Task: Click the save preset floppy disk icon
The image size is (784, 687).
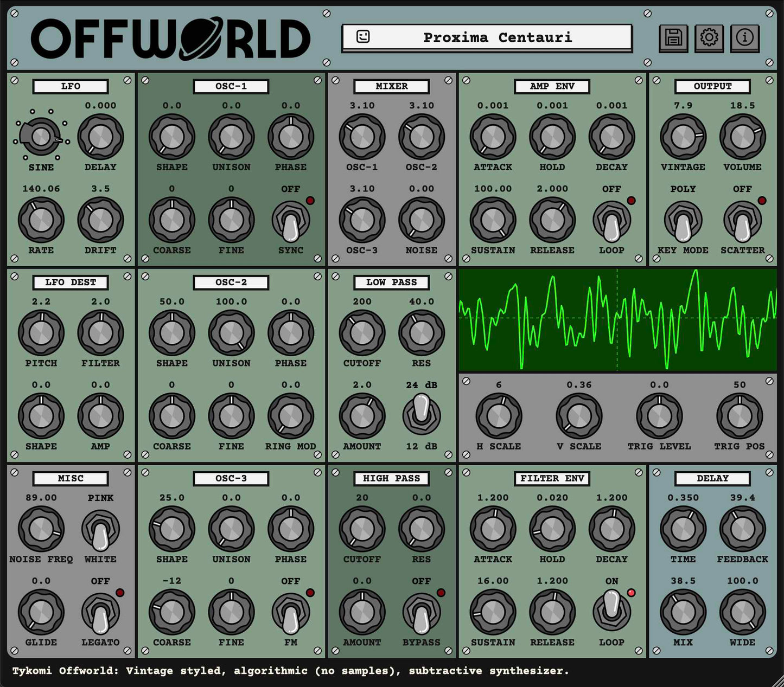Action: [673, 37]
